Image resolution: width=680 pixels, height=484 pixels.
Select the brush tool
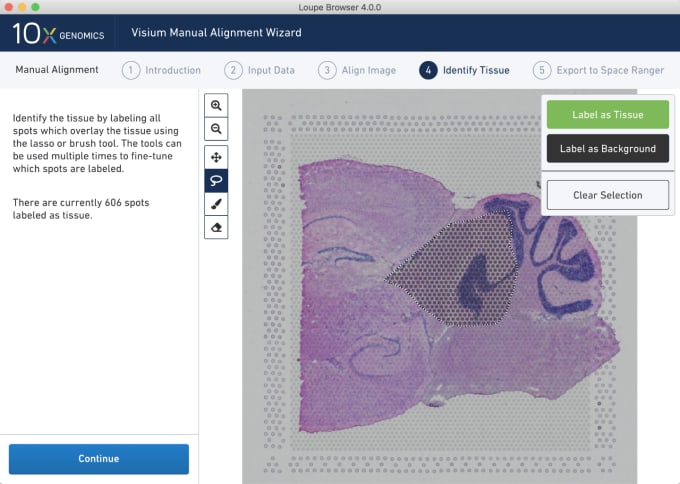pos(216,204)
